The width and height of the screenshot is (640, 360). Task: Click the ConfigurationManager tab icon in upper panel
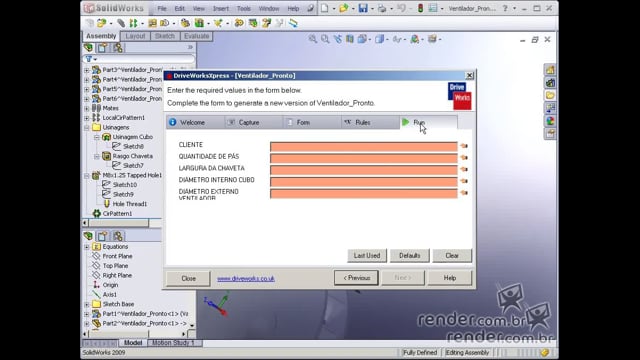click(x=118, y=48)
